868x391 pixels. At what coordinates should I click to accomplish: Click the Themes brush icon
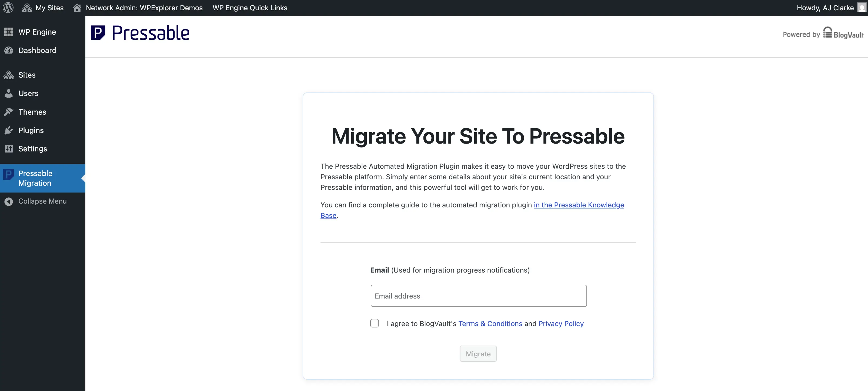coord(9,112)
